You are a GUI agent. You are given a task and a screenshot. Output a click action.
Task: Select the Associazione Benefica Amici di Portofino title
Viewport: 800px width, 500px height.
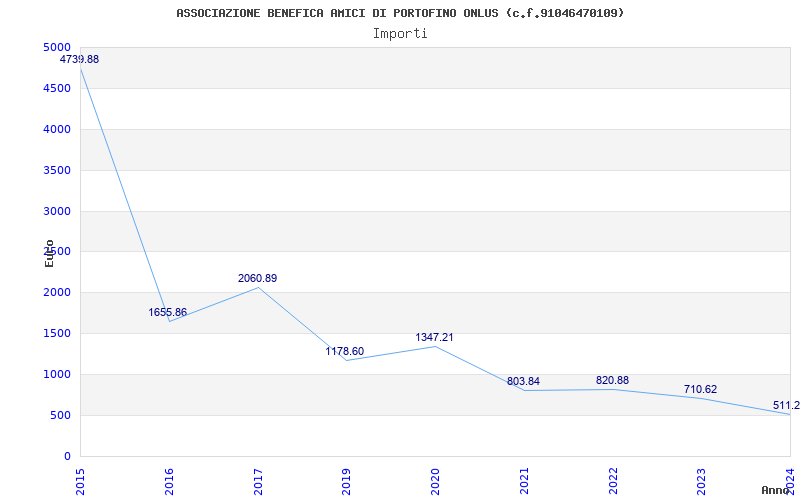400,13
